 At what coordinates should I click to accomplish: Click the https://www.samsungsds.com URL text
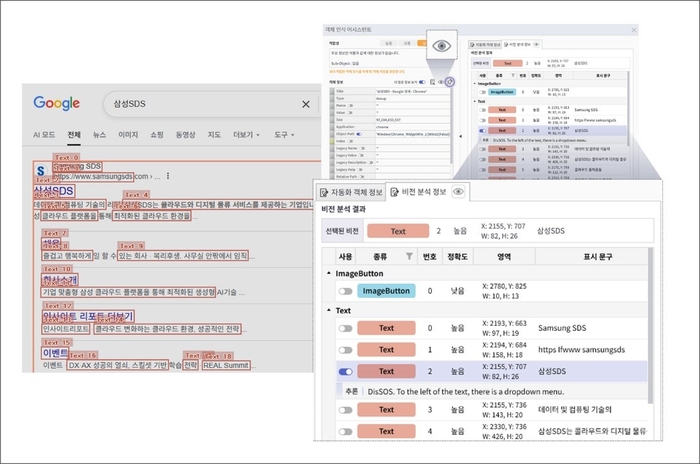coord(93,176)
